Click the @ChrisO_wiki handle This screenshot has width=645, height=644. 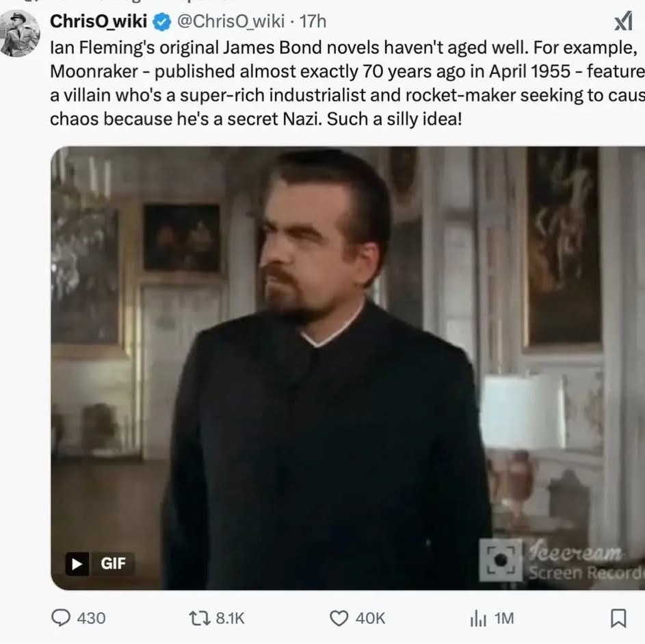click(x=231, y=22)
